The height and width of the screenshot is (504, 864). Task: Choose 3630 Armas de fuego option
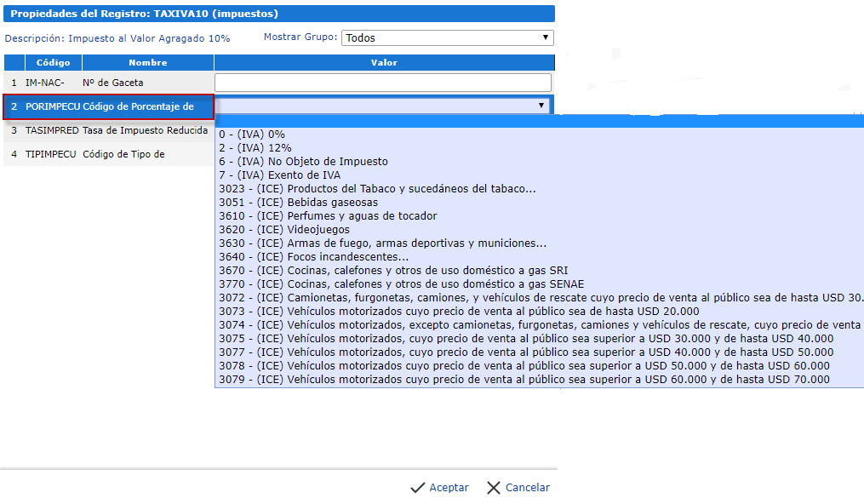tap(539, 243)
